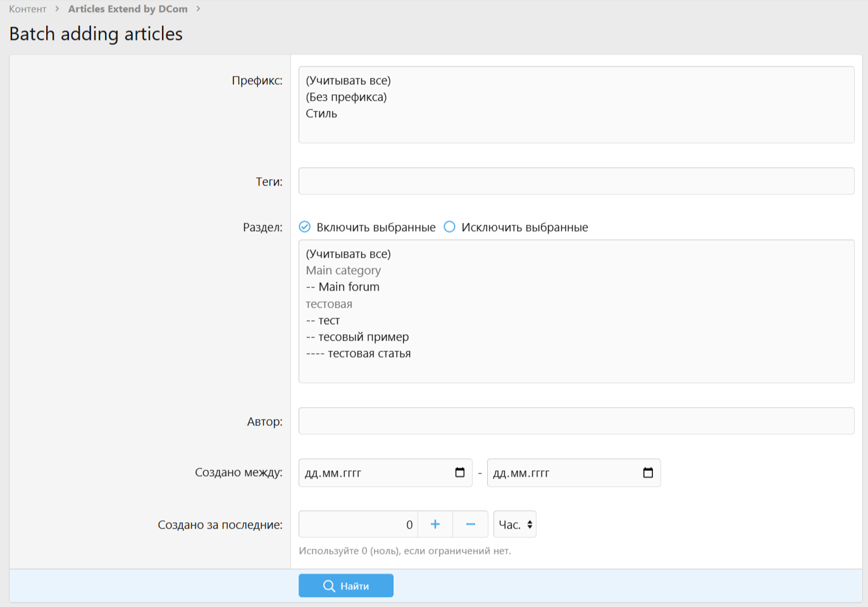Select '-- тесовый пример' in section list

(357, 337)
